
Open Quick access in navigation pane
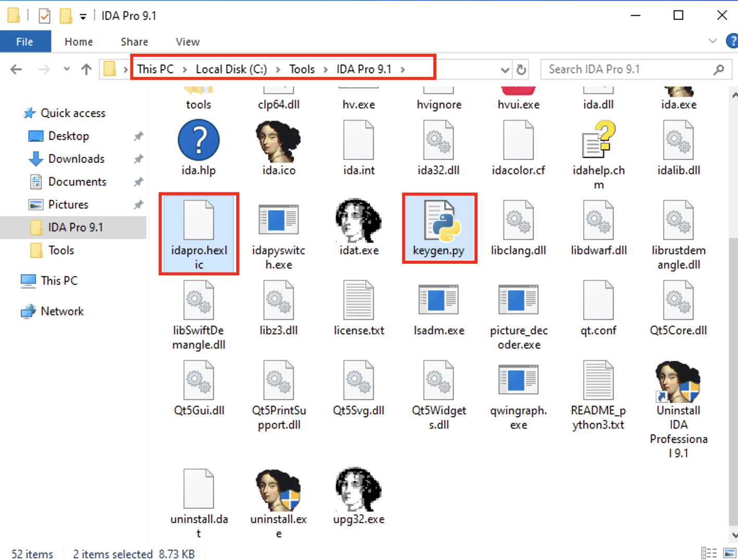pyautogui.click(x=73, y=113)
